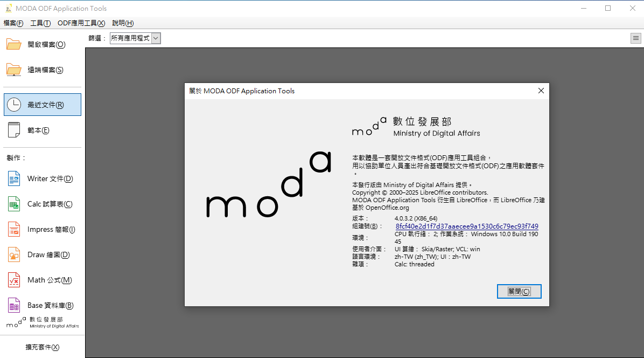Viewport: 644px width, 358px height.
Task: Expand the 篩選 application filter dropdown
Action: (x=135, y=38)
